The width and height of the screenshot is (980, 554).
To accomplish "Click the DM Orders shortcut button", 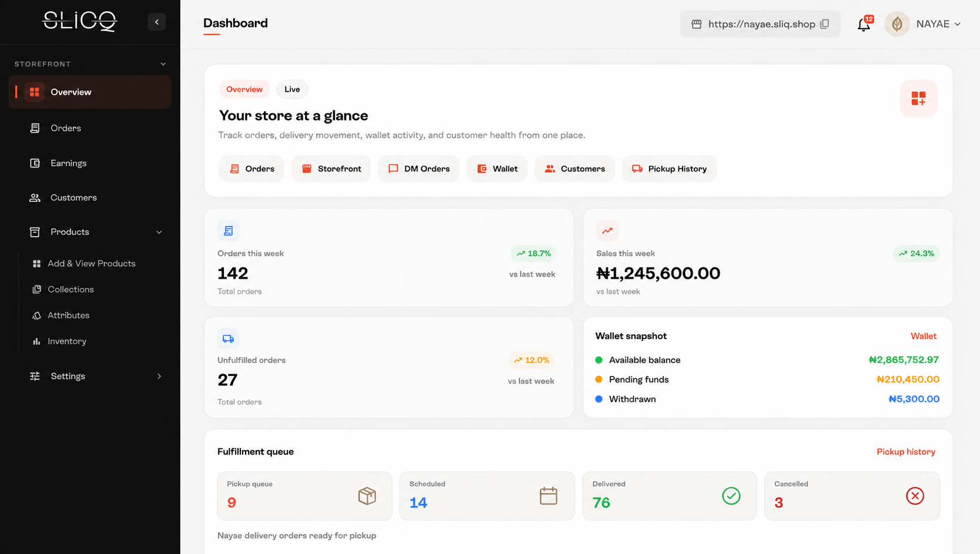I will coord(419,169).
